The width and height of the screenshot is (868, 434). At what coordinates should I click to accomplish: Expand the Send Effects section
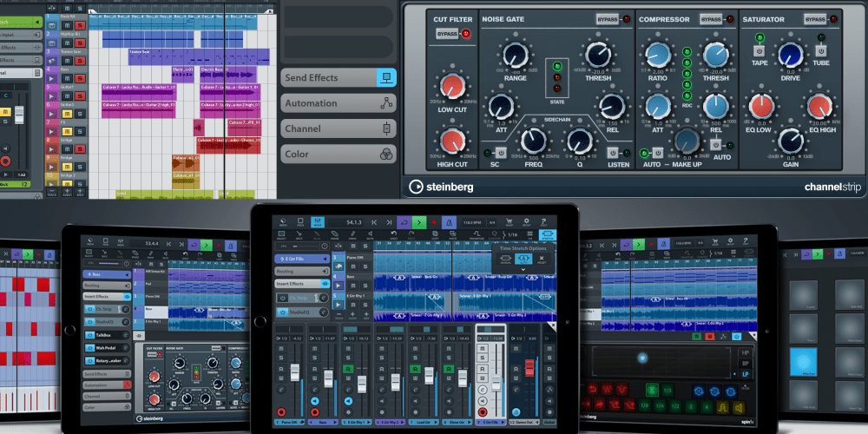(x=338, y=78)
